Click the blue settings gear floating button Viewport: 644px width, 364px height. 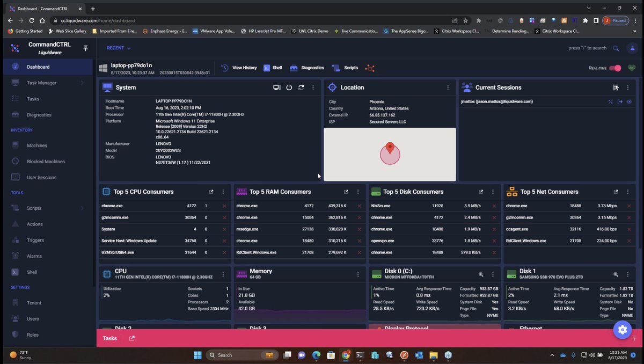click(623, 330)
